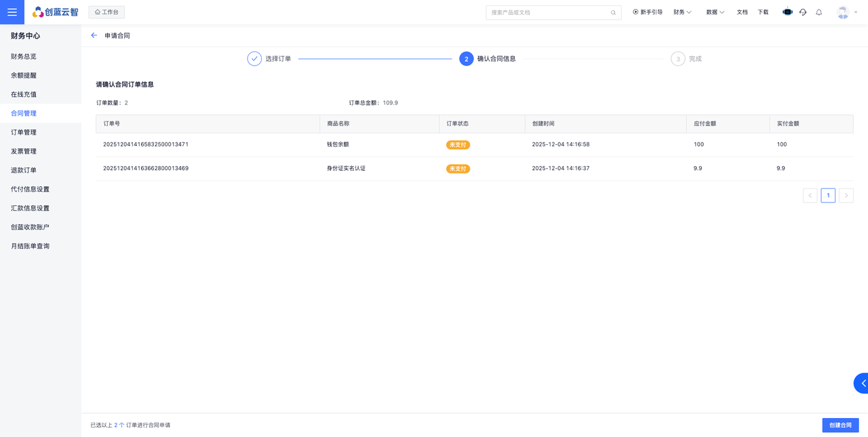868x437 pixels.
Task: Click the user avatar
Action: (843, 12)
